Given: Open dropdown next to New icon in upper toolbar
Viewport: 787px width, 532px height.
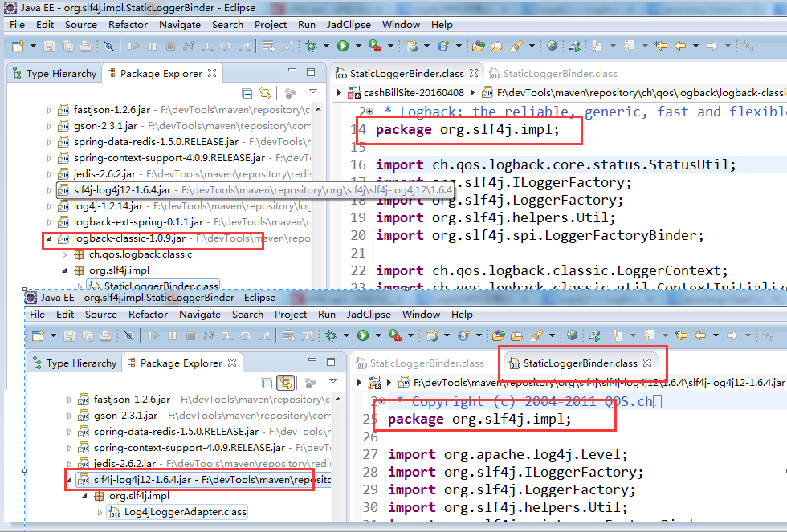Looking at the screenshot, I should 33,46.
